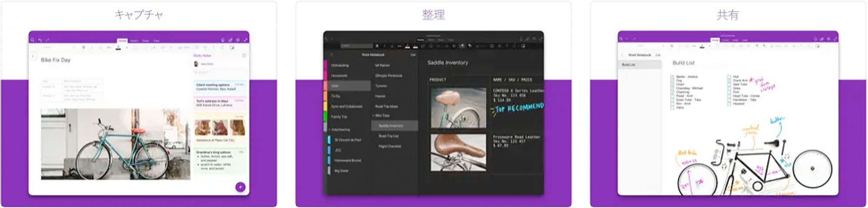
Task: Collapse the Volunteering section group
Action: tap(329, 130)
